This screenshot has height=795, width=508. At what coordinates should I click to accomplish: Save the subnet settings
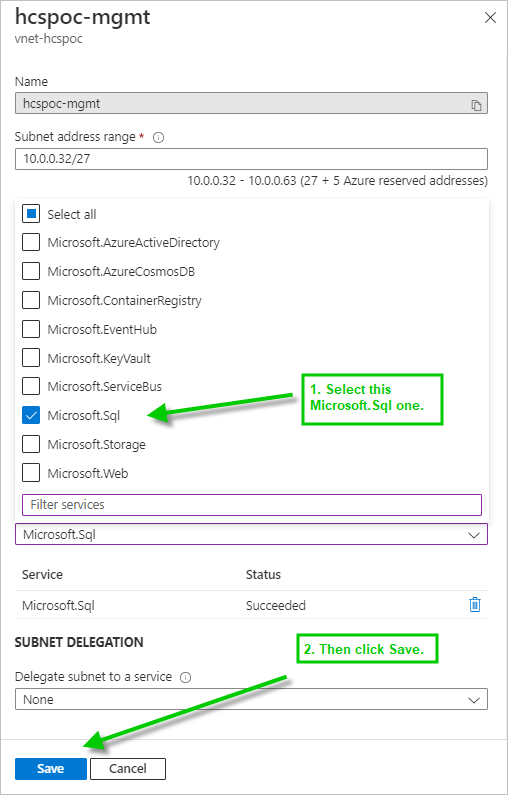[51, 769]
